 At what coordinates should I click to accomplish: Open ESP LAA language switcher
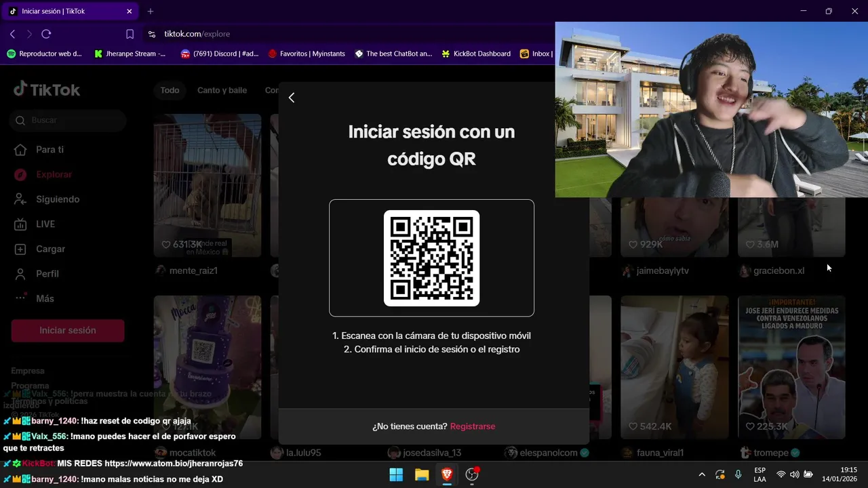[759, 474]
